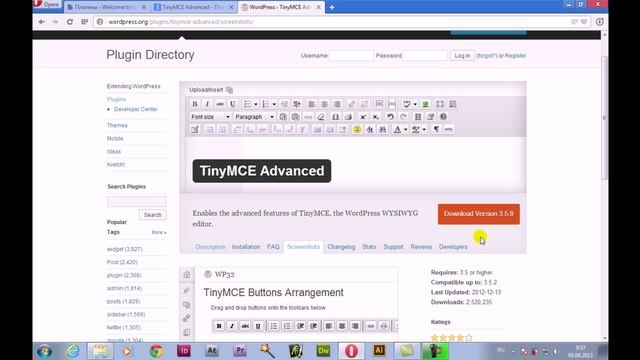Open Opera speed dial grid icon
640x360 pixels.
[x=84, y=22]
